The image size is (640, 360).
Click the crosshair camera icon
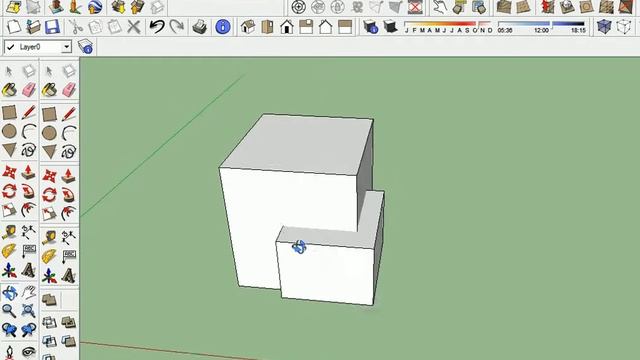299,7
